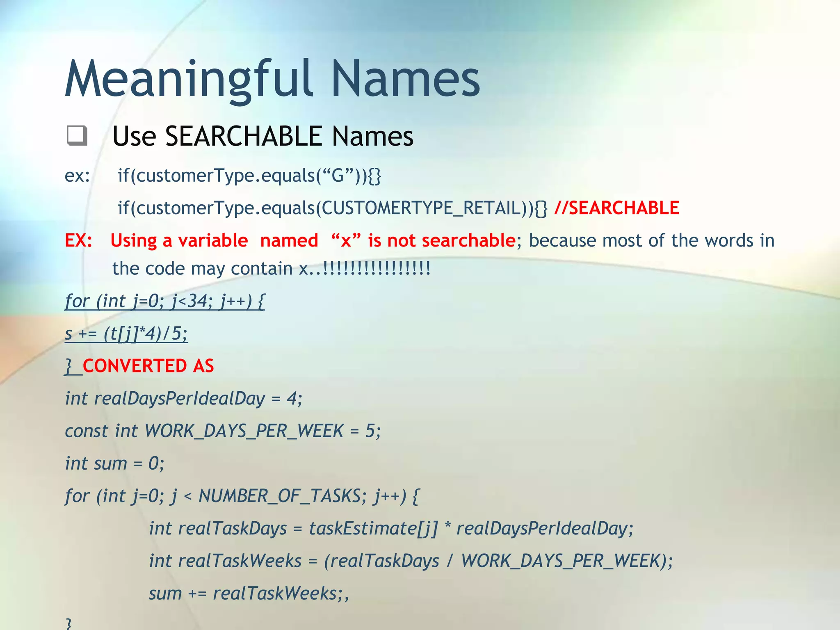This screenshot has width=840, height=630.
Task: Click the line 'if(customerType.equals(“G”)){}'
Action: click(249, 176)
